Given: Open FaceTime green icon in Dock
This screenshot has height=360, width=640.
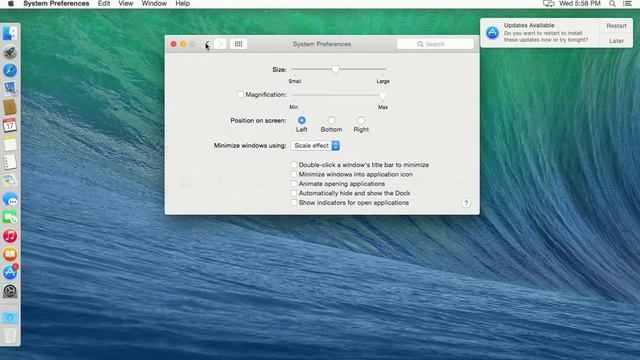Looking at the screenshot, I should (10, 218).
